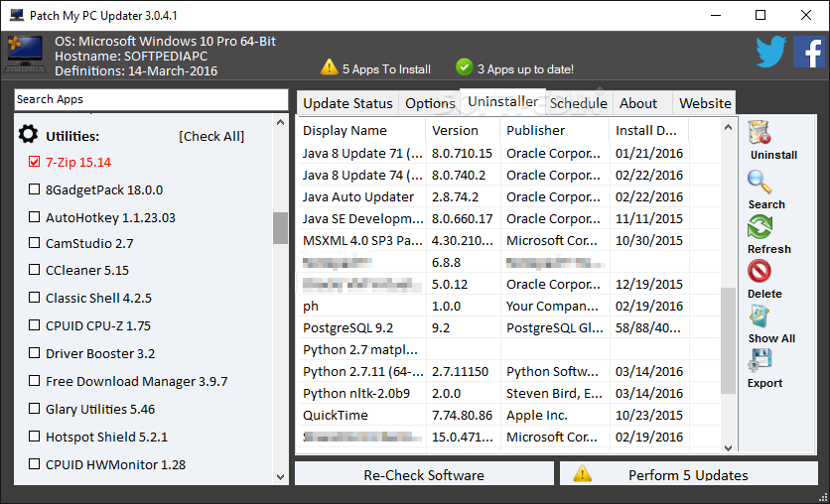This screenshot has height=504, width=830.
Task: Click the Export floppy disk icon
Action: click(x=760, y=361)
